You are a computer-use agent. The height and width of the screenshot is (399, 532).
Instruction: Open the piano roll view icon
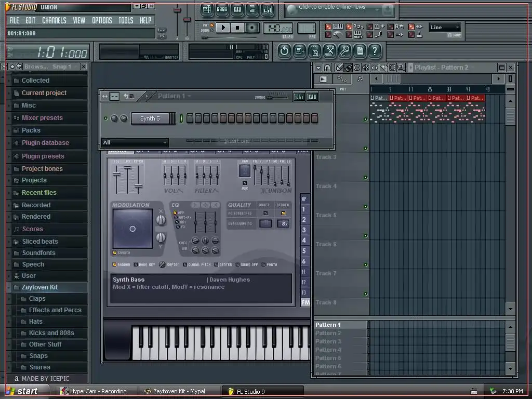click(x=237, y=9)
